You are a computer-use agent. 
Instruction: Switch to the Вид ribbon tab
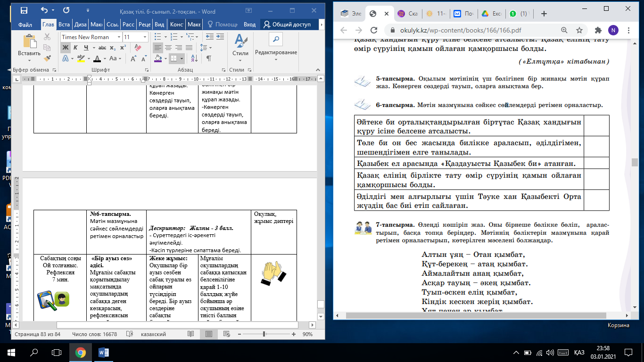tap(159, 25)
